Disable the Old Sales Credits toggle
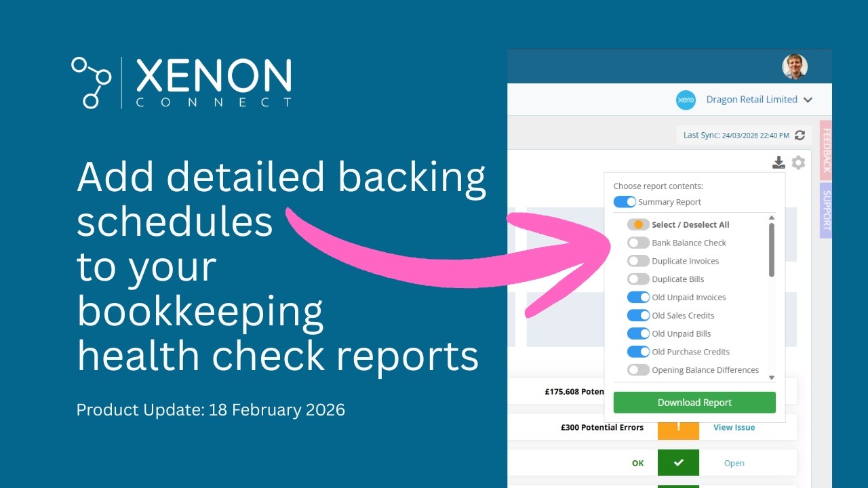Image resolution: width=868 pixels, height=488 pixels. pyautogui.click(x=638, y=315)
